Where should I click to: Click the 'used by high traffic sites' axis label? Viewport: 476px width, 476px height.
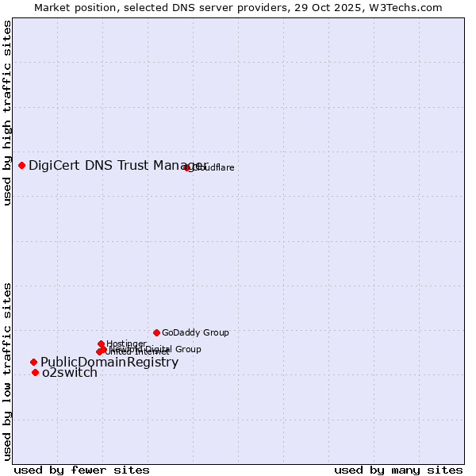click(7, 113)
